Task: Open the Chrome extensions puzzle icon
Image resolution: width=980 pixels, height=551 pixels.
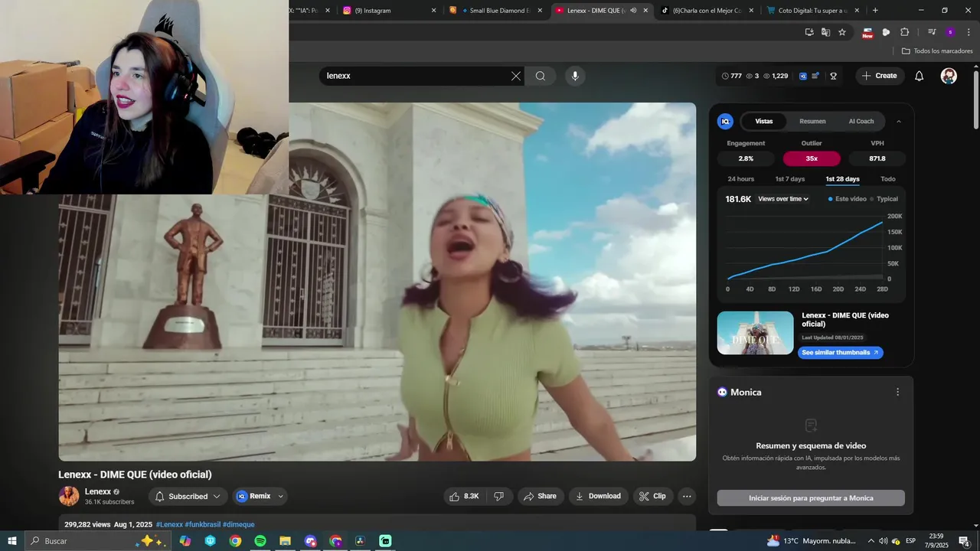Action: coord(905,32)
